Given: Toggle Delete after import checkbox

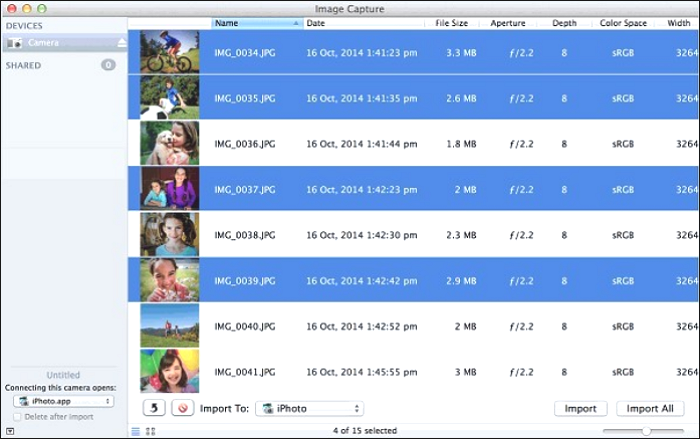Looking at the screenshot, I should pyautogui.click(x=17, y=417).
